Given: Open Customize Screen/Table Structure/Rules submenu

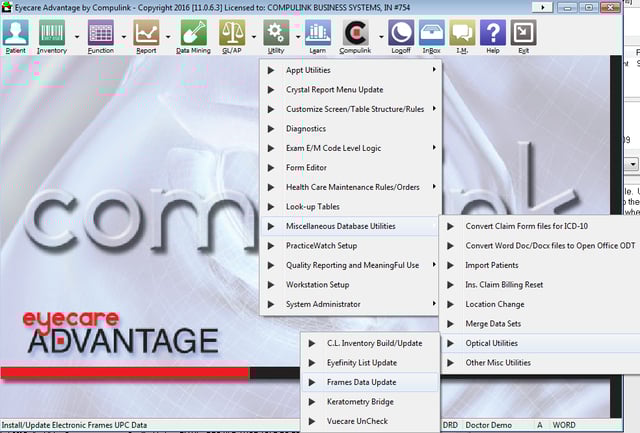Looking at the screenshot, I should 351,109.
